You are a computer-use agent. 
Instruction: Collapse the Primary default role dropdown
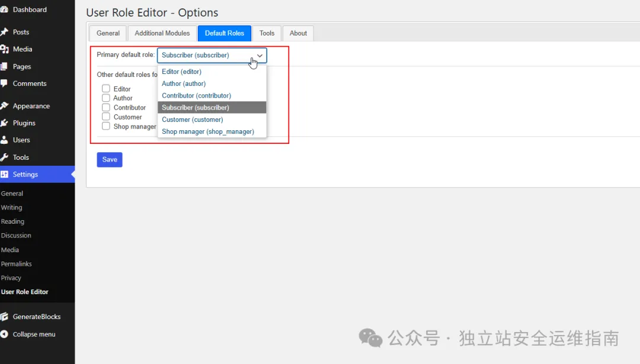212,56
